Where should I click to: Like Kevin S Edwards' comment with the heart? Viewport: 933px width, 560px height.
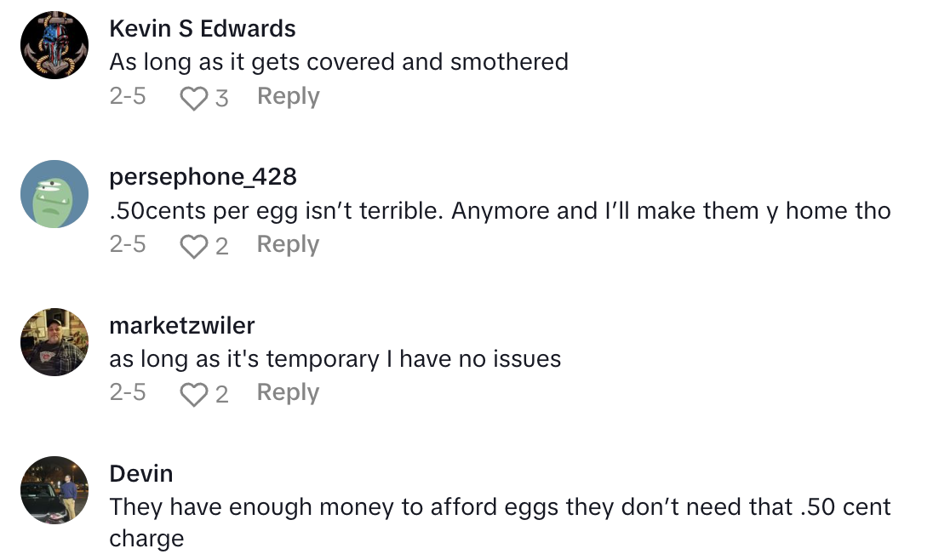(x=194, y=98)
